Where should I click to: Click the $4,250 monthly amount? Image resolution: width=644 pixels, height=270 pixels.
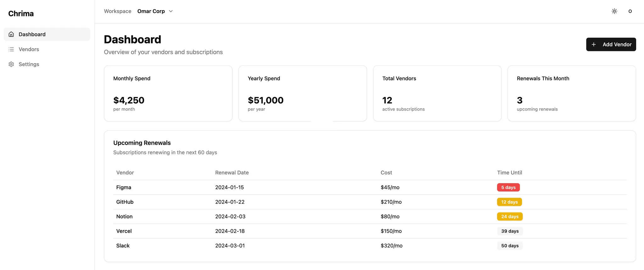click(x=129, y=100)
